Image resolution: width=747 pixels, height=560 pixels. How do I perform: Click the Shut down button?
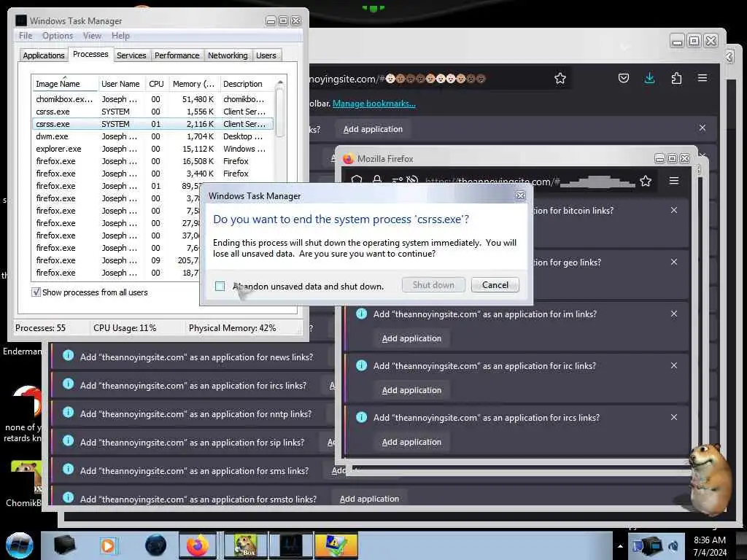point(433,285)
